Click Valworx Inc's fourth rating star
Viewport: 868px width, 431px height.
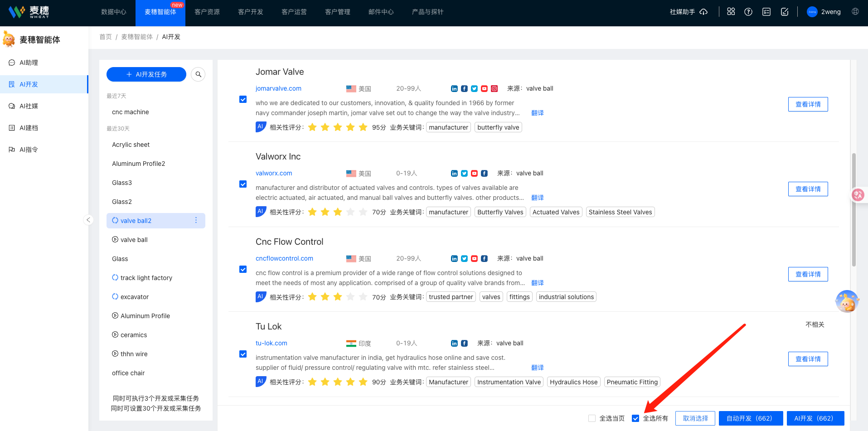(350, 212)
